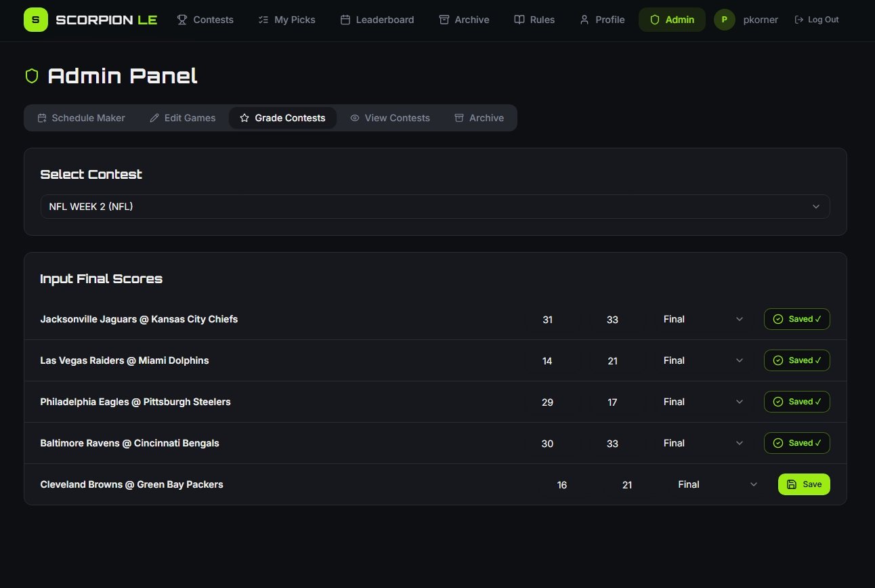Open Contests via the trophy icon
Viewport: 875px width, 588px height.
pyautogui.click(x=182, y=20)
